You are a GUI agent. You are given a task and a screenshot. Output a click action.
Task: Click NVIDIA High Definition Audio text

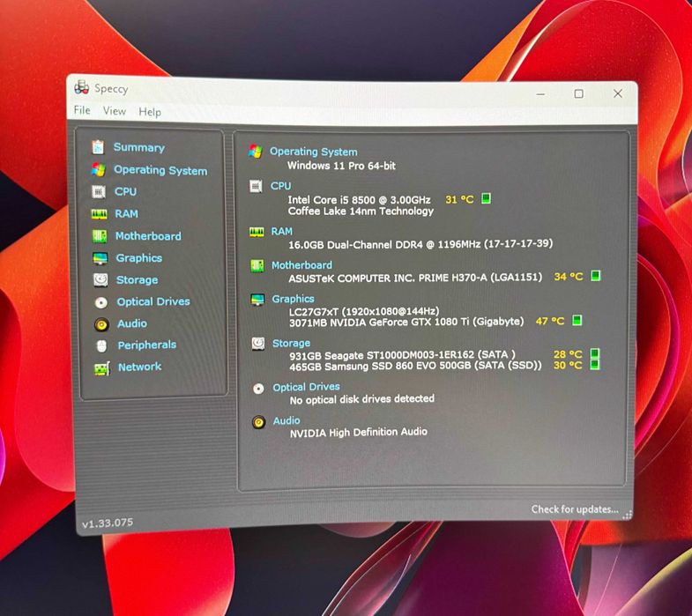[x=359, y=433]
